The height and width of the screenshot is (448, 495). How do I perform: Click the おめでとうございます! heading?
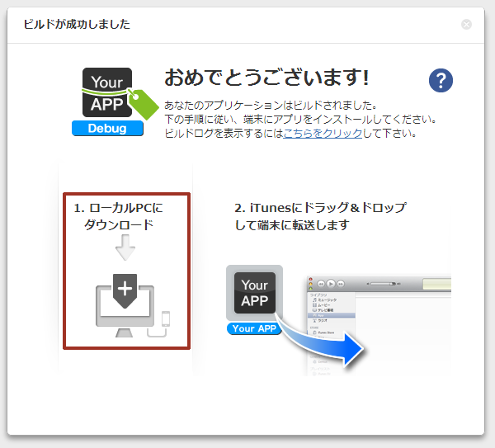[x=266, y=78]
